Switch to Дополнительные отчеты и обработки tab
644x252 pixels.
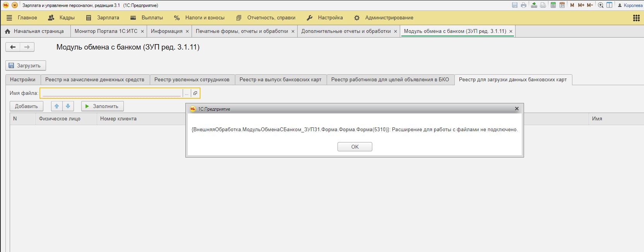[346, 31]
